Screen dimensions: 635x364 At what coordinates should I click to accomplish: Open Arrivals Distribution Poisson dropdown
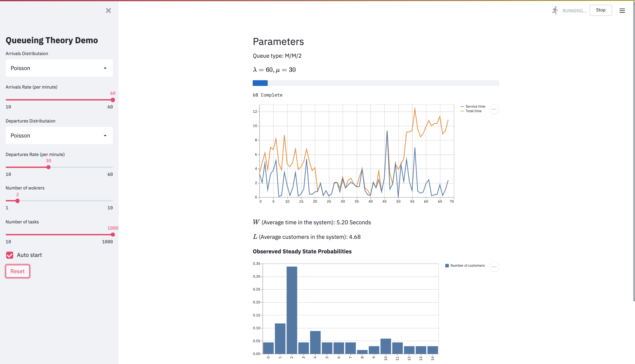[x=59, y=68]
